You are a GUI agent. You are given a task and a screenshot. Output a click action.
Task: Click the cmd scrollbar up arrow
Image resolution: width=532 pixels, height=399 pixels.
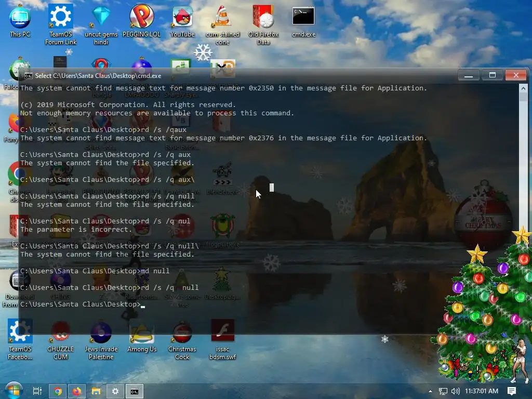[x=523, y=88]
